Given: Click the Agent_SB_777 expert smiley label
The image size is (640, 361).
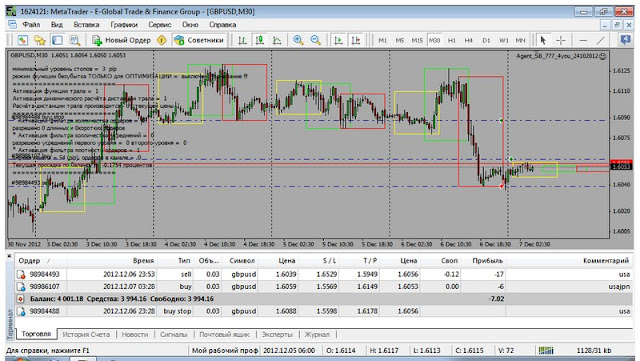Looking at the screenshot, I should (x=561, y=56).
